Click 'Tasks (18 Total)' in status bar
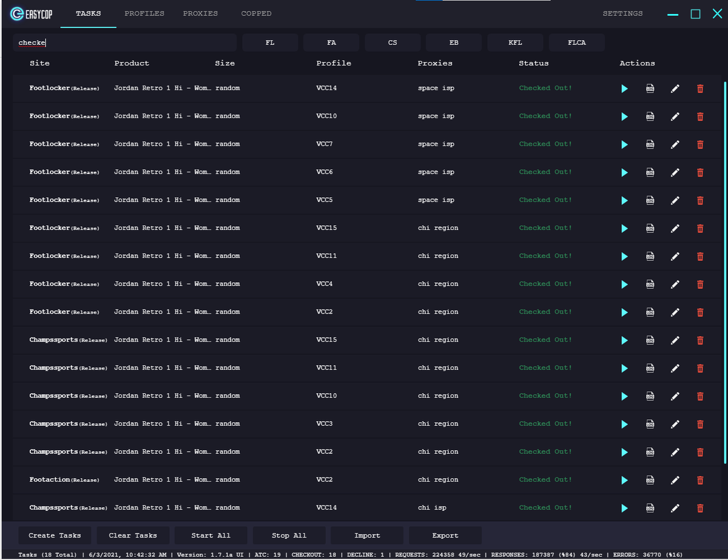Screen dimensions: 728x560 (x=48, y=555)
